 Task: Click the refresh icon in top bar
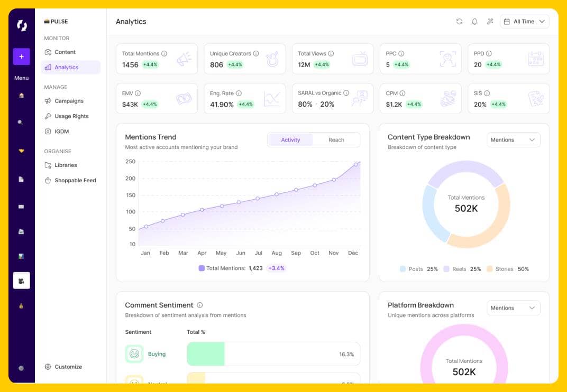click(x=459, y=21)
